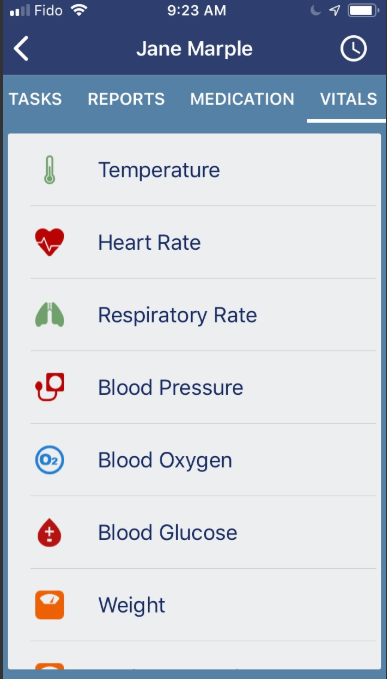Open the clock history icon
Screen dimensions: 387x679
point(353,48)
